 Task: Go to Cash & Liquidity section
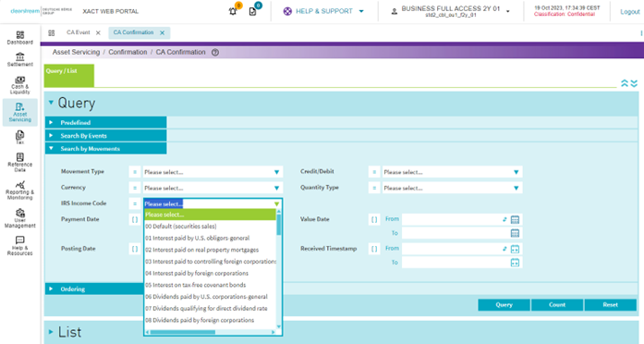[x=19, y=85]
